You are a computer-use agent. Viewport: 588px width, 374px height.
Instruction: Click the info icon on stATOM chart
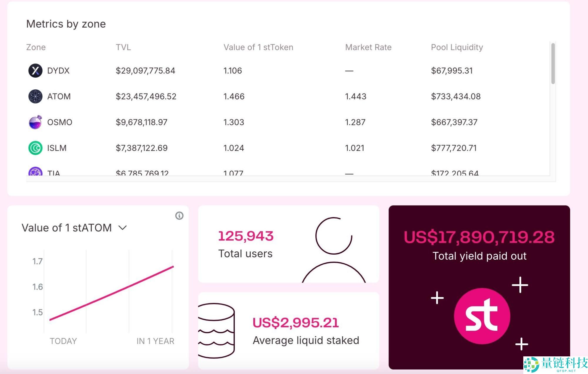(179, 216)
